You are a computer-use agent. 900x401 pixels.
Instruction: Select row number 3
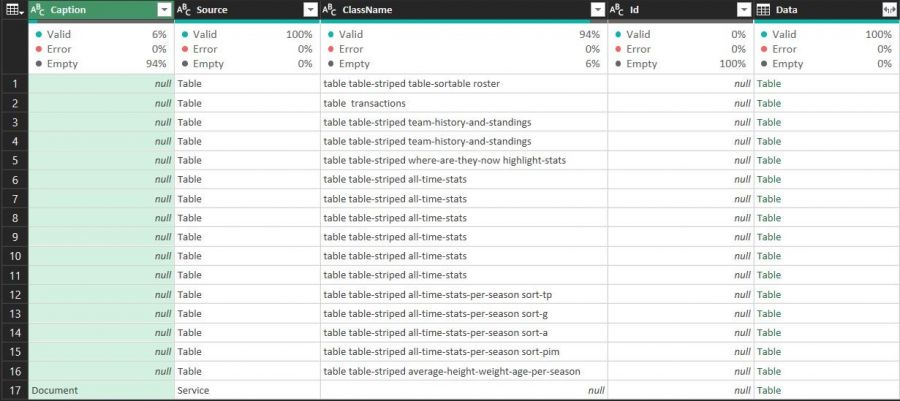coord(15,122)
